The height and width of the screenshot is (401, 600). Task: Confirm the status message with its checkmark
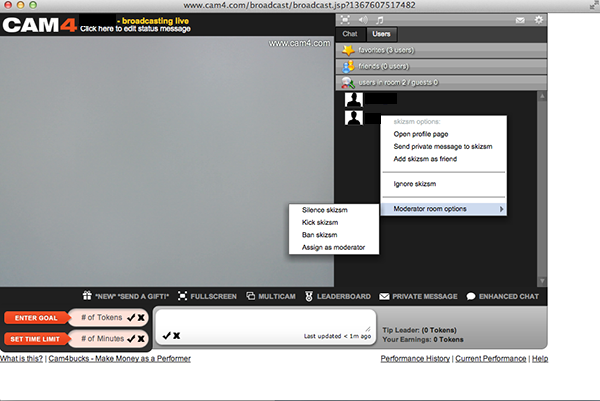[166, 336]
